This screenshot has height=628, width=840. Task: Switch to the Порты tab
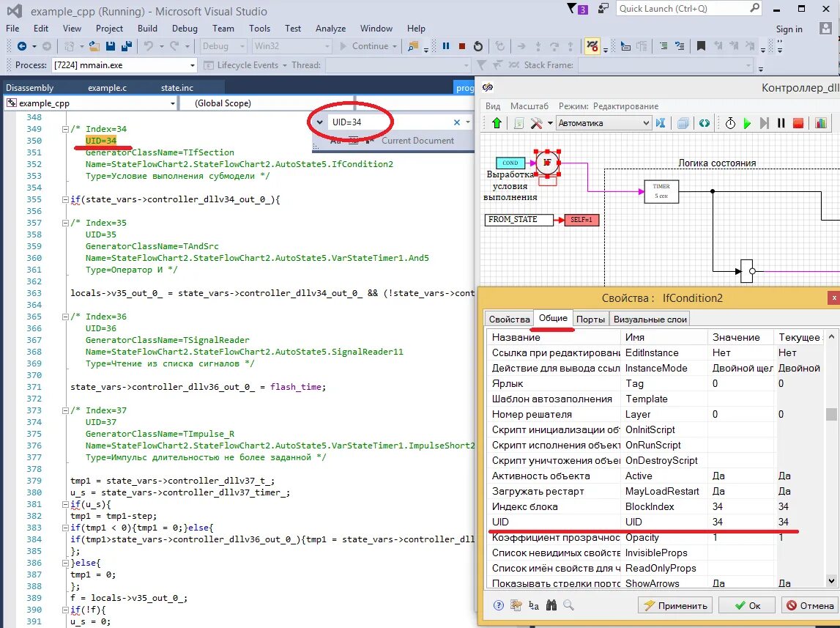click(x=590, y=319)
